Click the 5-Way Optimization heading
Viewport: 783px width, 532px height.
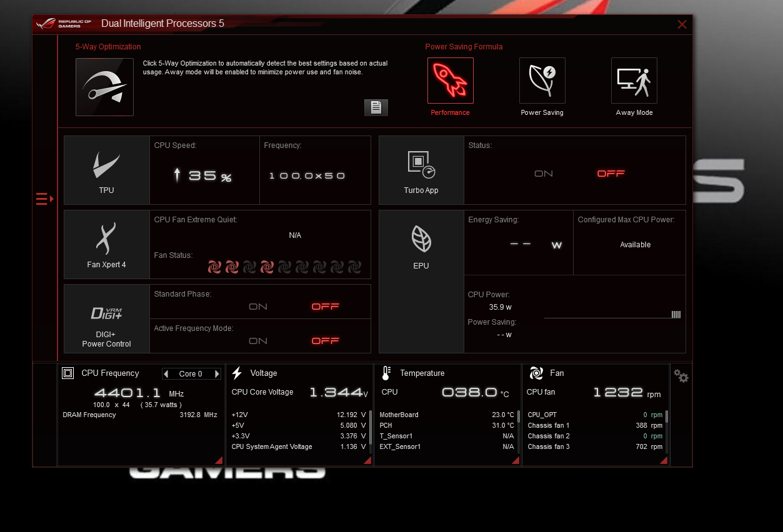pyautogui.click(x=108, y=47)
